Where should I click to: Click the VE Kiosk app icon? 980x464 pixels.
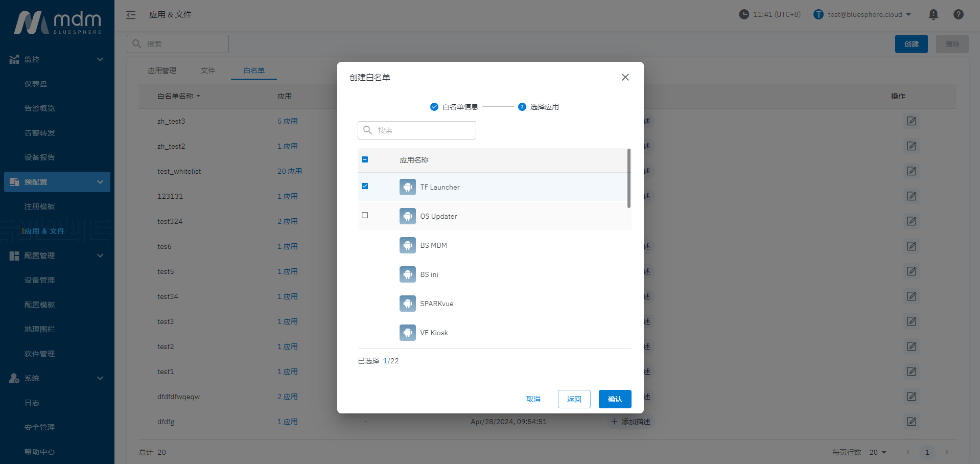coord(407,333)
